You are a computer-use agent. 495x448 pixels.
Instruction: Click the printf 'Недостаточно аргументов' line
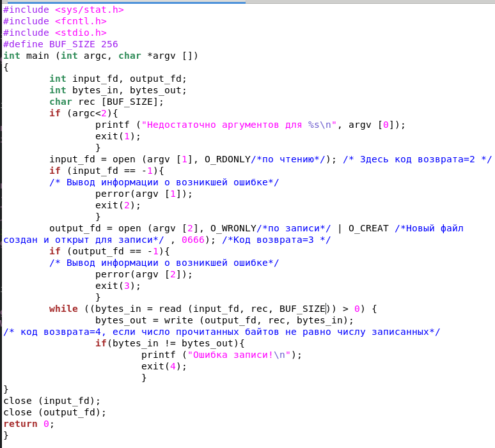coord(250,125)
